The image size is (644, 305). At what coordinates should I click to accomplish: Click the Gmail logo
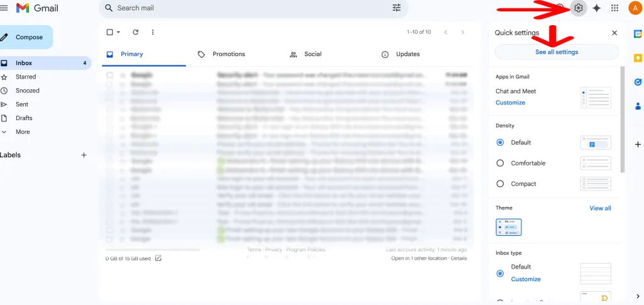coord(37,8)
